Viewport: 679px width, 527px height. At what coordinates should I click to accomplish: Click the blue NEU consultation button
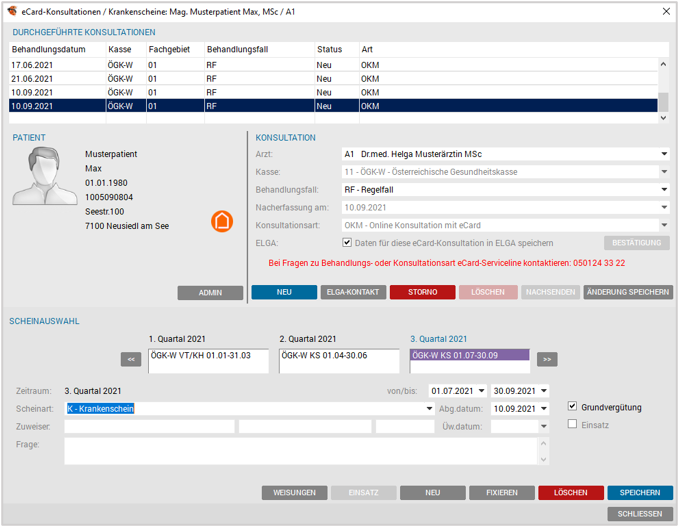[284, 292]
